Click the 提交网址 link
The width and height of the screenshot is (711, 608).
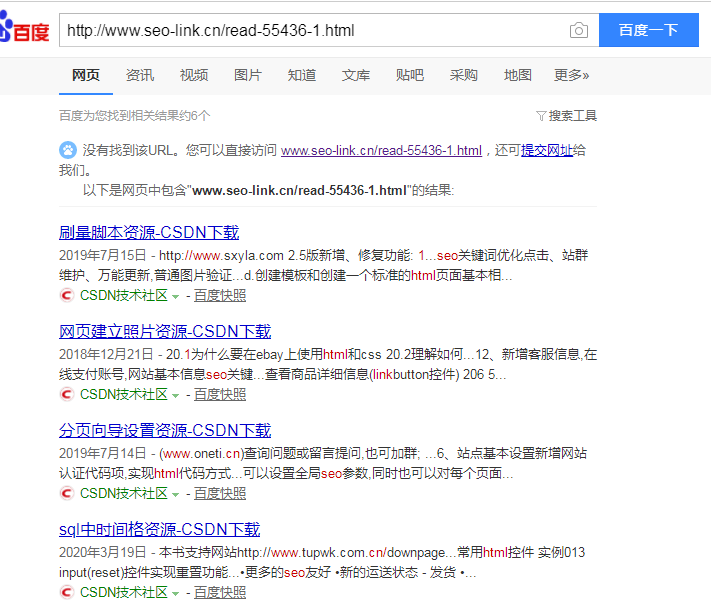(547, 151)
